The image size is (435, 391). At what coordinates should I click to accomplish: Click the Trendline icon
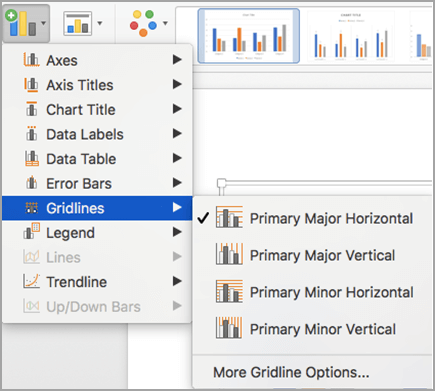tap(31, 281)
